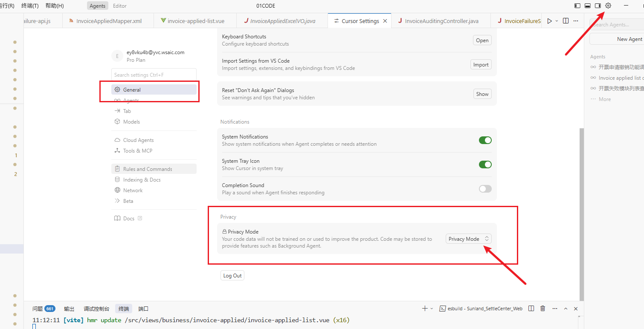Open the Privacy Mode dropdown

click(x=469, y=239)
